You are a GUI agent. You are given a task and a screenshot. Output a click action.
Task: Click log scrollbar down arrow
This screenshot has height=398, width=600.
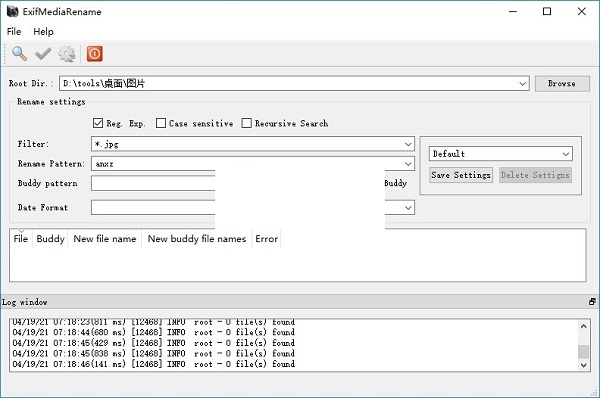point(583,365)
